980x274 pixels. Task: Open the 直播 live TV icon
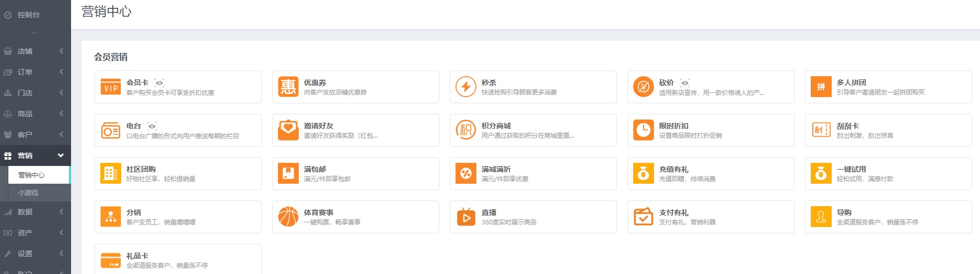coord(466,217)
